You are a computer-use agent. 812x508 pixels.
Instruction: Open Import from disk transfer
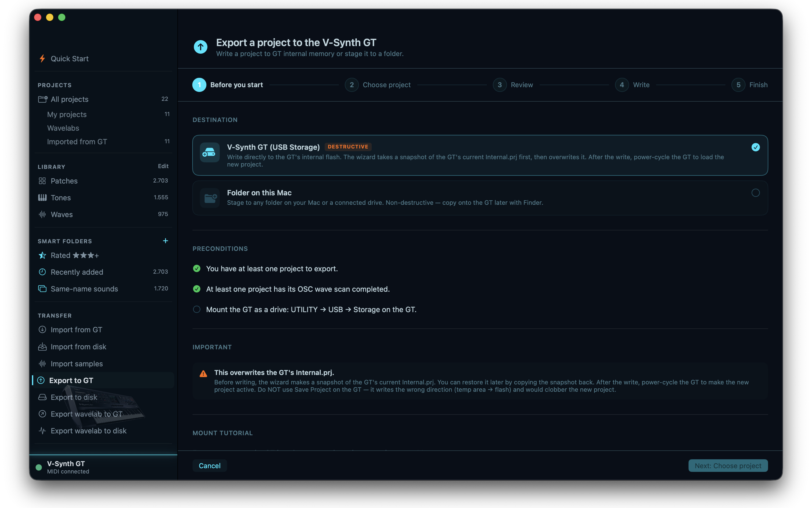click(x=103, y=347)
